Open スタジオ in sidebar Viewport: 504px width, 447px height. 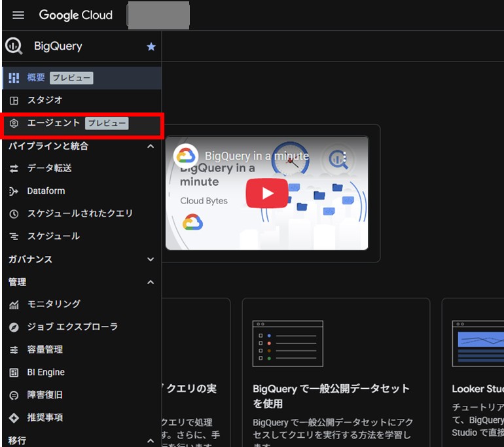(x=82, y=100)
